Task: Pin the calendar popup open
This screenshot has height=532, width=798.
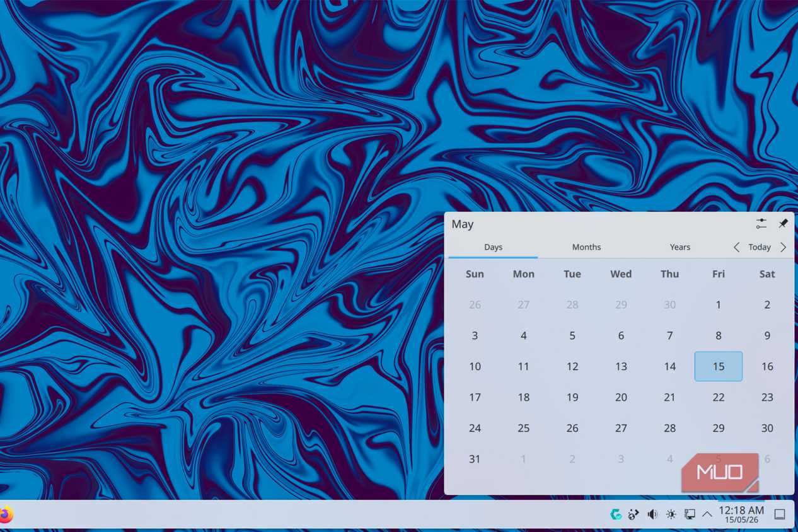Action: point(783,224)
